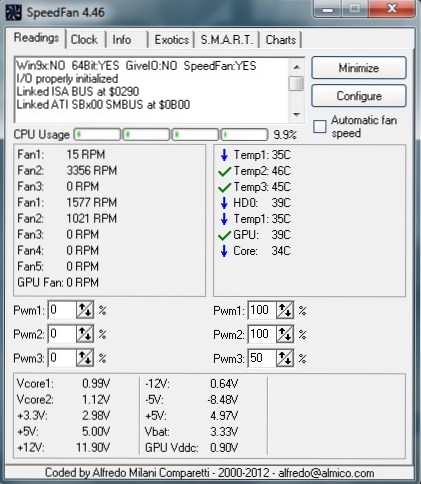Click the Minimize button beside the log
Image resolution: width=421 pixels, height=484 pixels.
click(x=359, y=68)
